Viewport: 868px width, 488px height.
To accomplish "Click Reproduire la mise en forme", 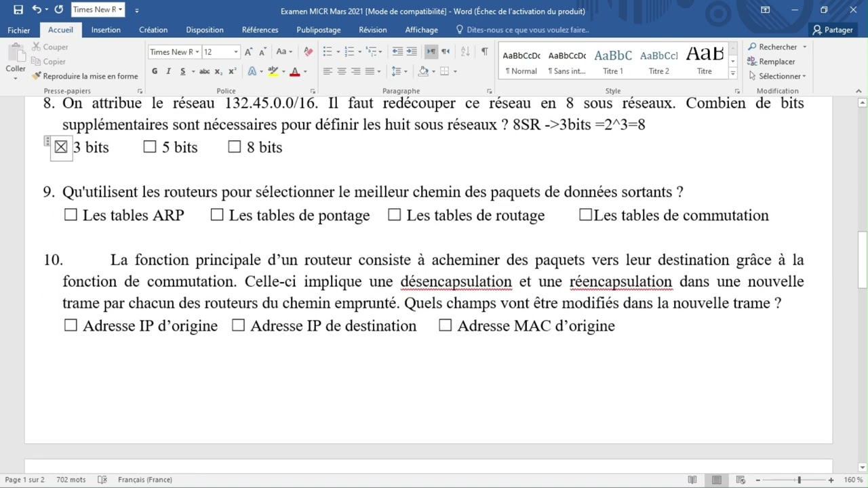I will (x=85, y=76).
